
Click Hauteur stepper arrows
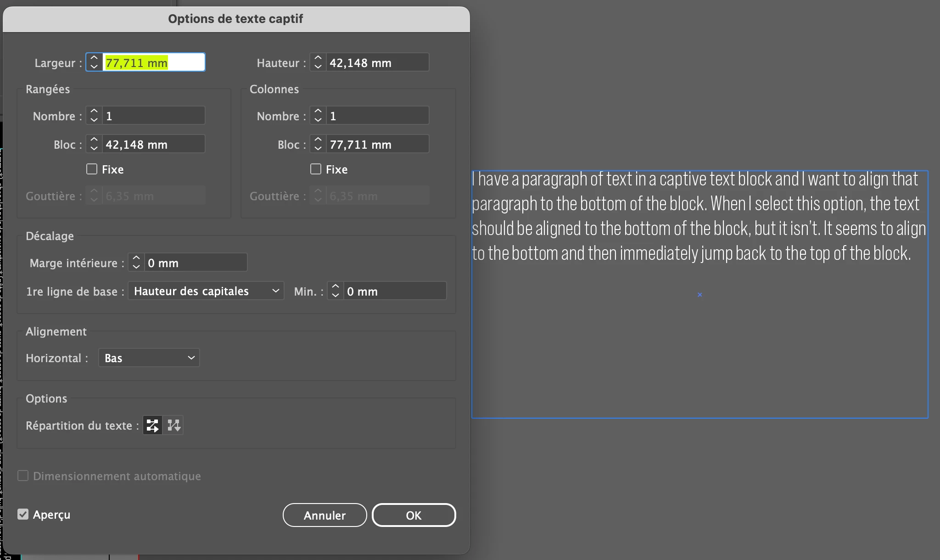(x=318, y=62)
